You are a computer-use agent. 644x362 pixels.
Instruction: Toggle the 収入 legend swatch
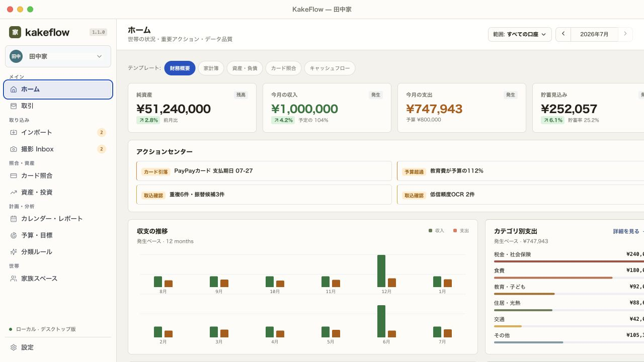(430, 231)
